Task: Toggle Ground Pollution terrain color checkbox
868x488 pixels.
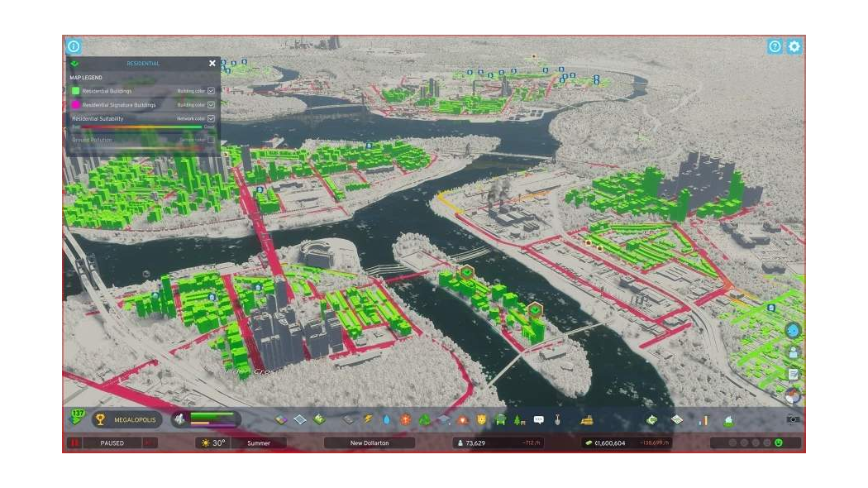Action: coord(211,140)
